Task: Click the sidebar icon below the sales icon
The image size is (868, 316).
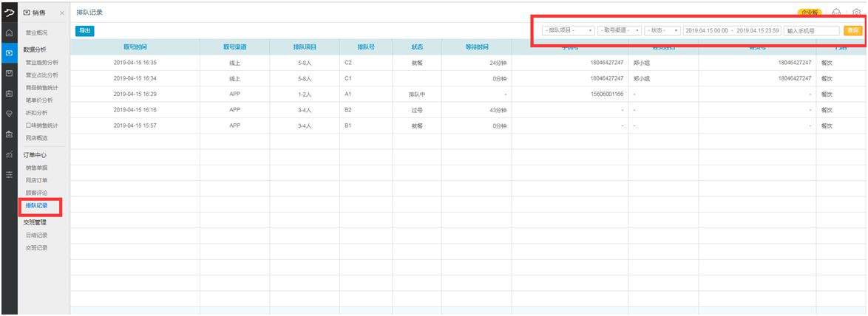Action: (9, 73)
